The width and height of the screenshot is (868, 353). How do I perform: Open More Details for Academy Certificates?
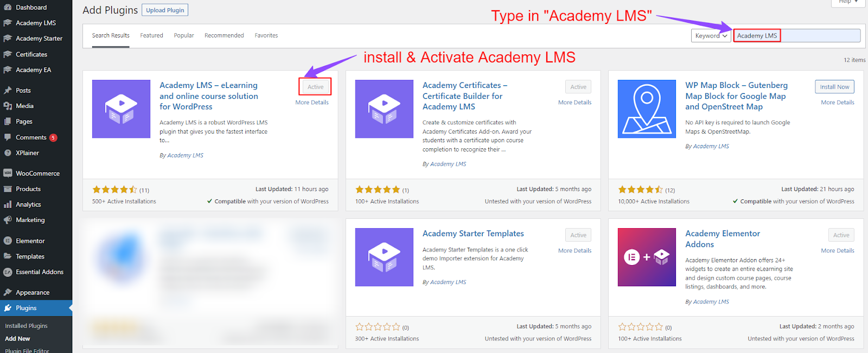[x=575, y=102]
